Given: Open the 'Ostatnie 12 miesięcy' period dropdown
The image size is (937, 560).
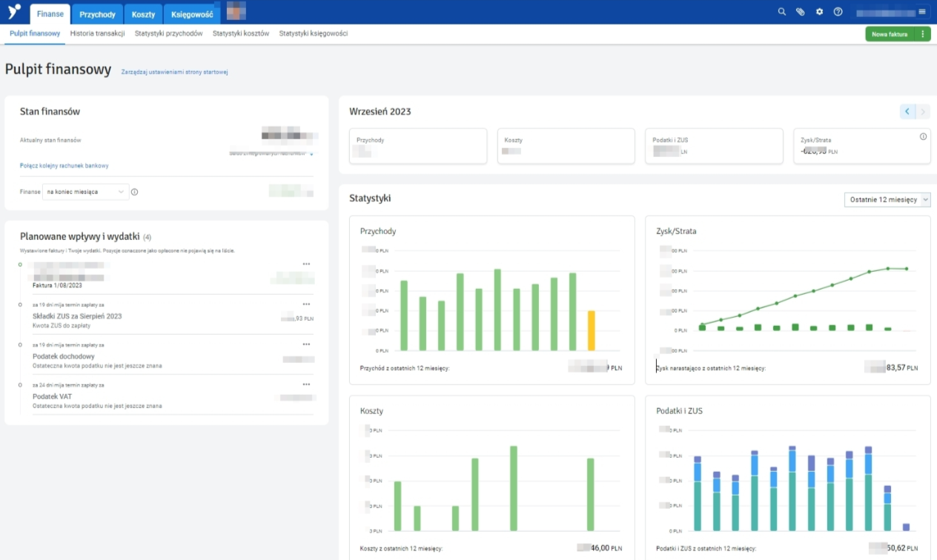Looking at the screenshot, I should [887, 200].
